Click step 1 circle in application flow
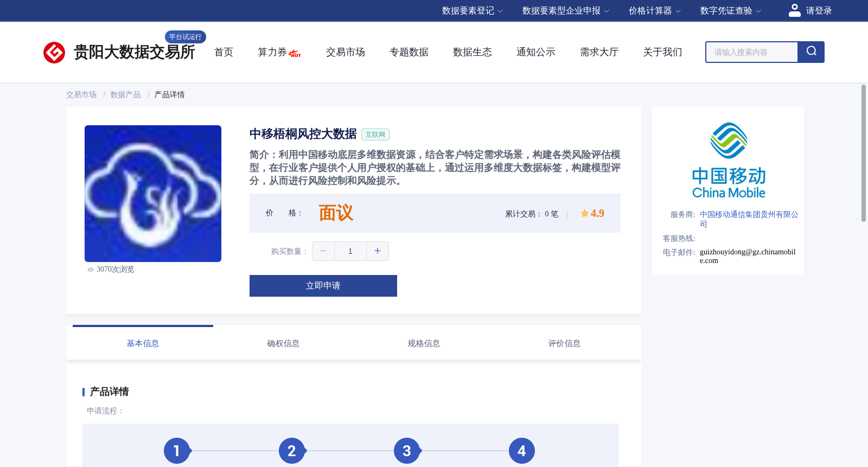 pyautogui.click(x=177, y=451)
